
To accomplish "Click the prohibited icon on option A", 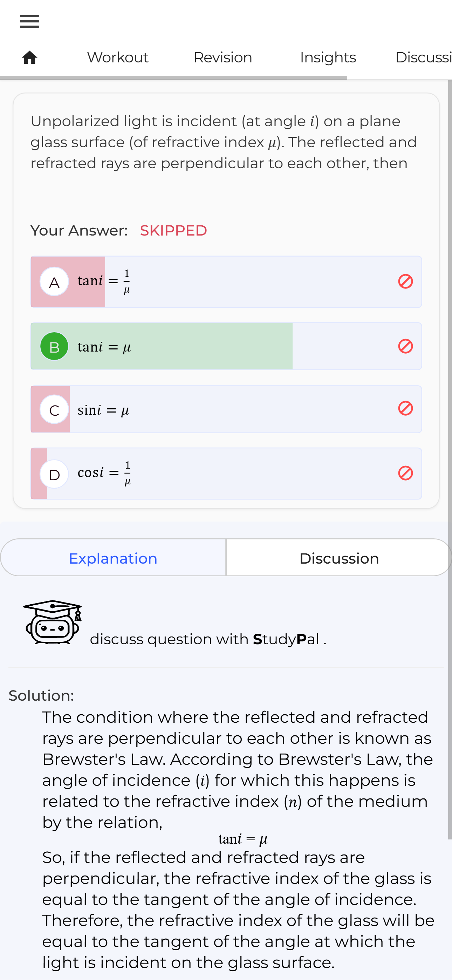I will pyautogui.click(x=405, y=281).
